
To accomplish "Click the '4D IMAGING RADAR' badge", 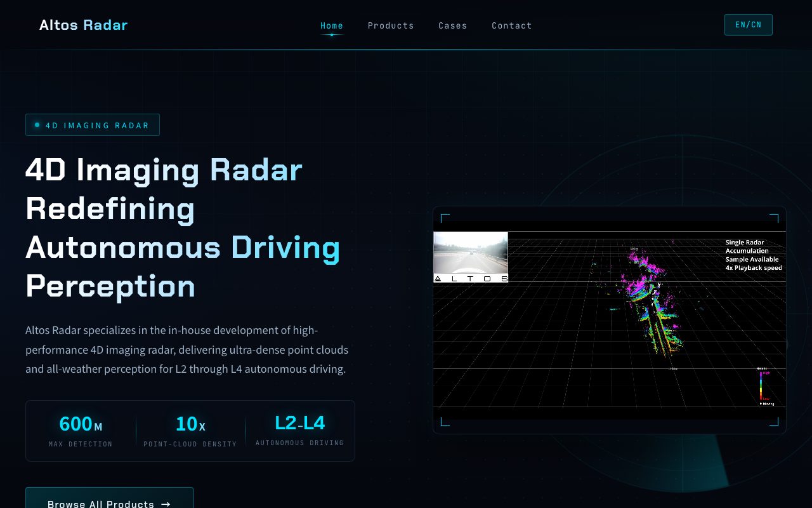I will pyautogui.click(x=93, y=125).
